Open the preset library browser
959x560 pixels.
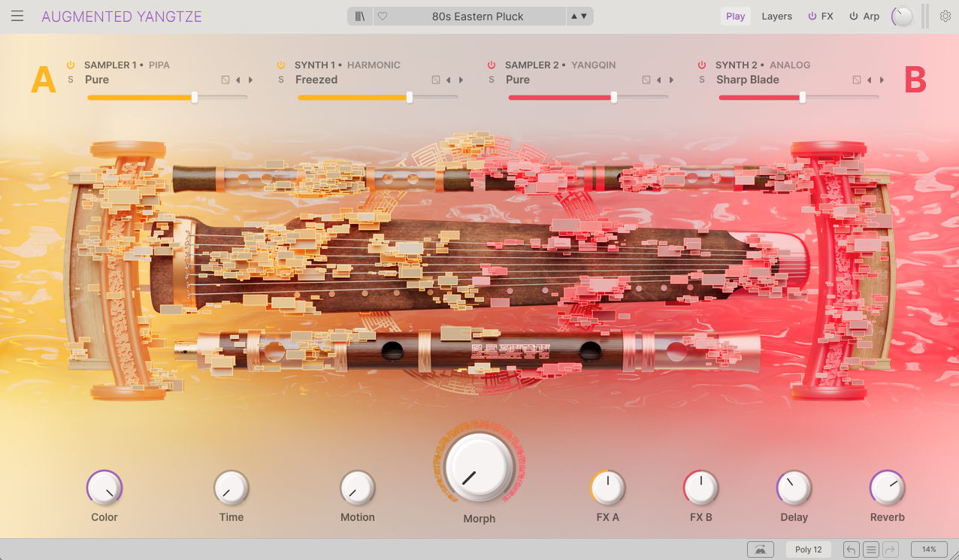tap(360, 17)
